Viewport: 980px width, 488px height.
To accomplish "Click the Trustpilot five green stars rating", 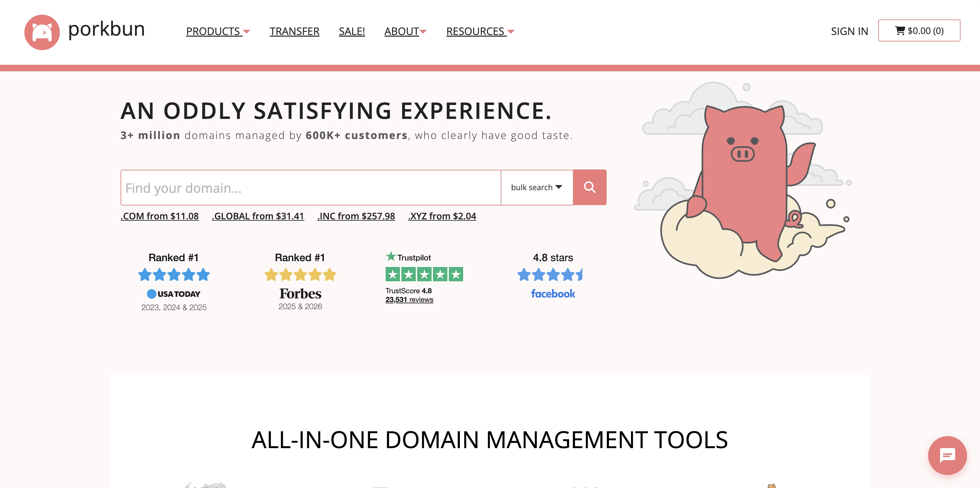I will click(424, 274).
